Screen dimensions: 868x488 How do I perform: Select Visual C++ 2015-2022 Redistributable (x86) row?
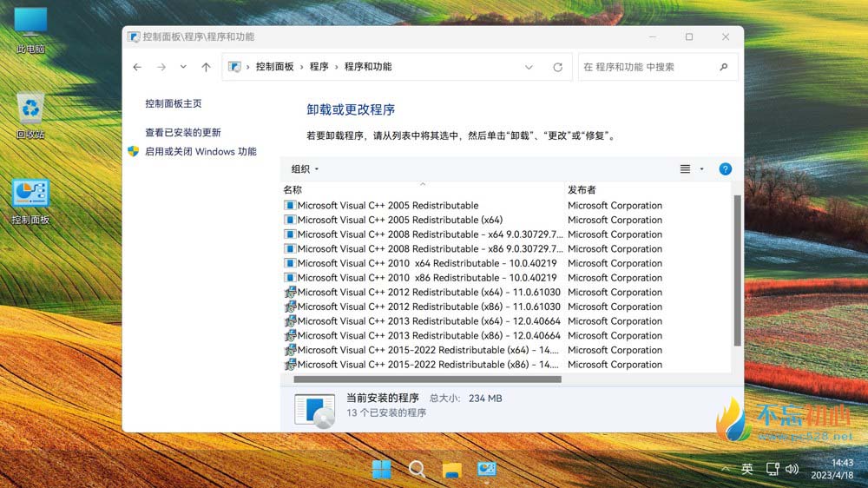[507, 364]
